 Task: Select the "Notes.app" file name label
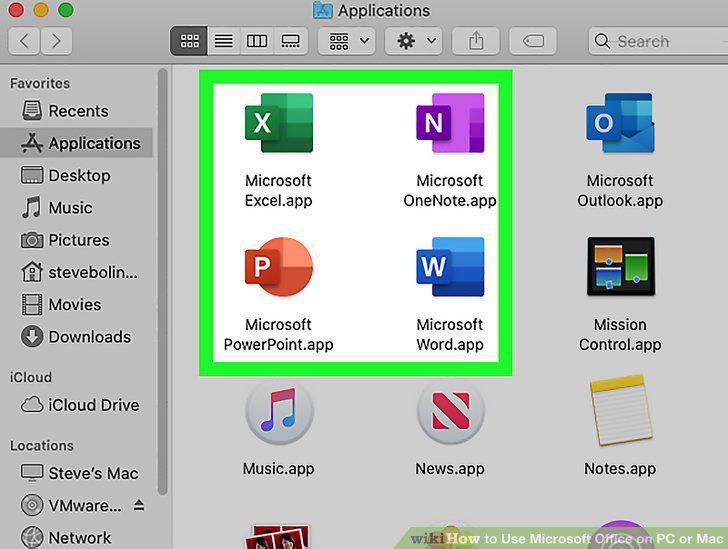620,469
